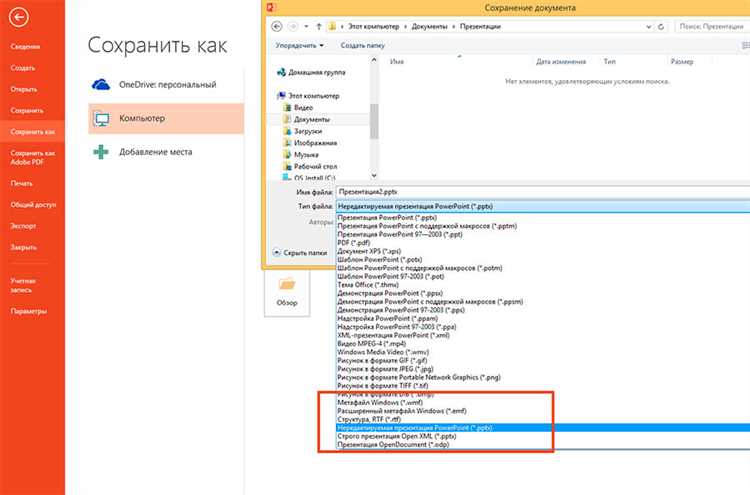
Task: Open Экспорт in the Backstage sidebar
Action: pos(23,226)
